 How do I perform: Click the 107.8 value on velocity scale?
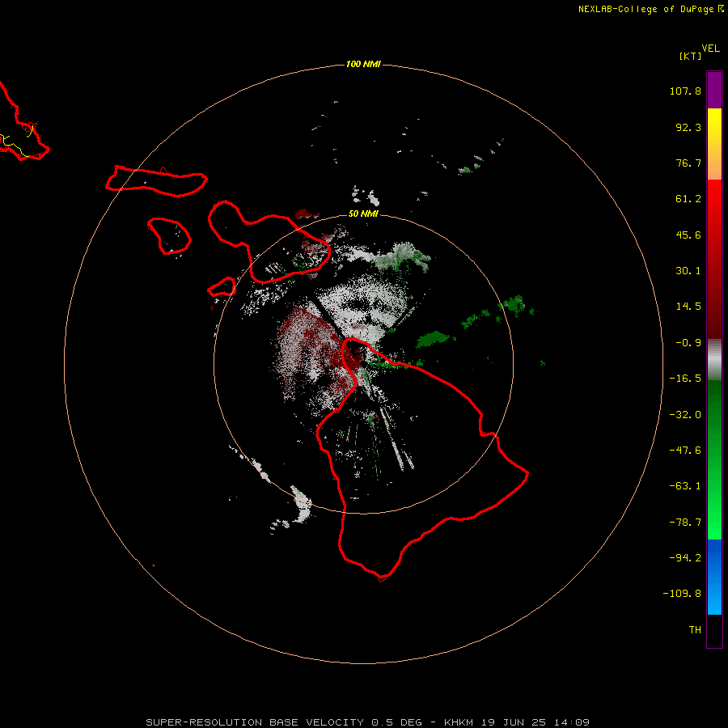coord(685,91)
